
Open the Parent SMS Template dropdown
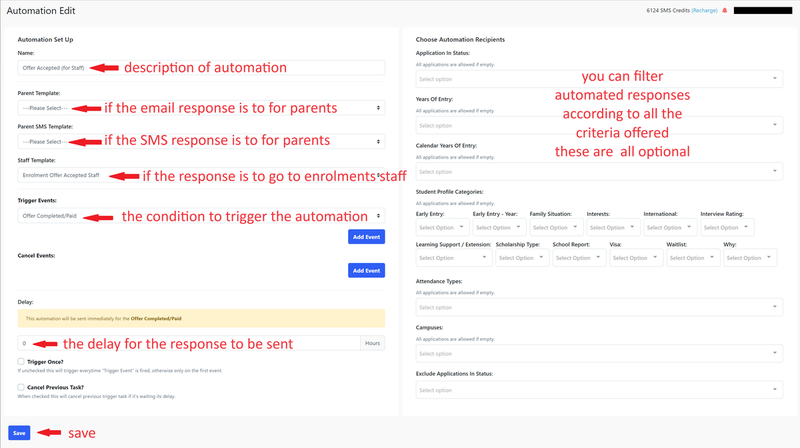point(201,141)
